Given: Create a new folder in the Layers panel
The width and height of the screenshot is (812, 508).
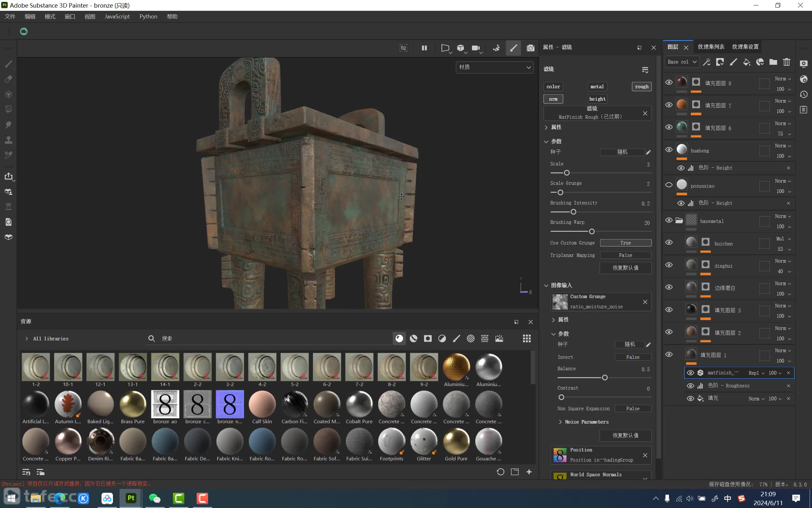Looking at the screenshot, I should point(773,62).
